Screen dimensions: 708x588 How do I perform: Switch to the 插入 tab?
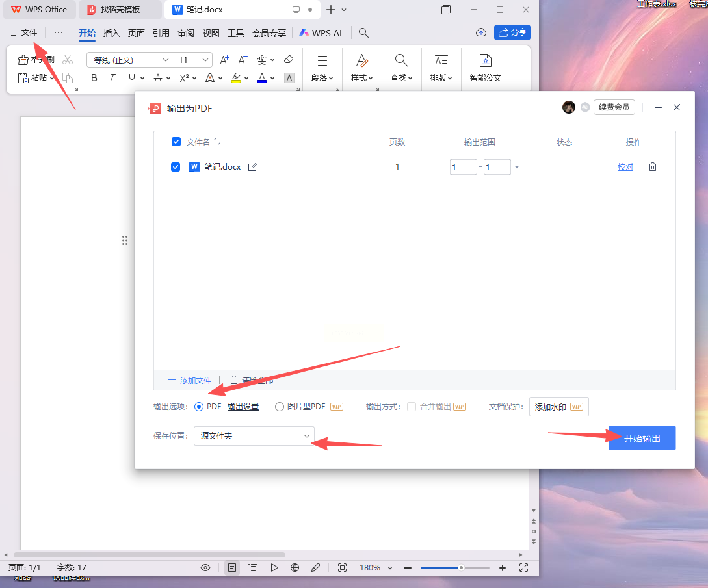click(112, 33)
